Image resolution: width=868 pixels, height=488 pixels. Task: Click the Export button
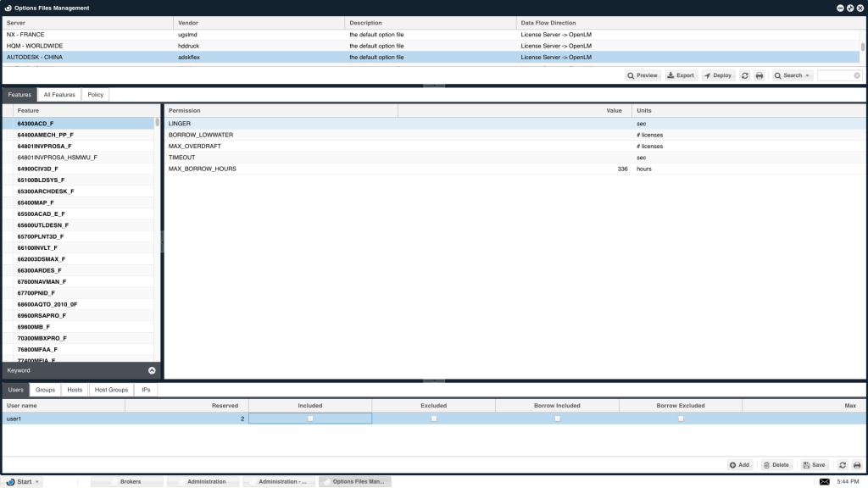pos(681,75)
